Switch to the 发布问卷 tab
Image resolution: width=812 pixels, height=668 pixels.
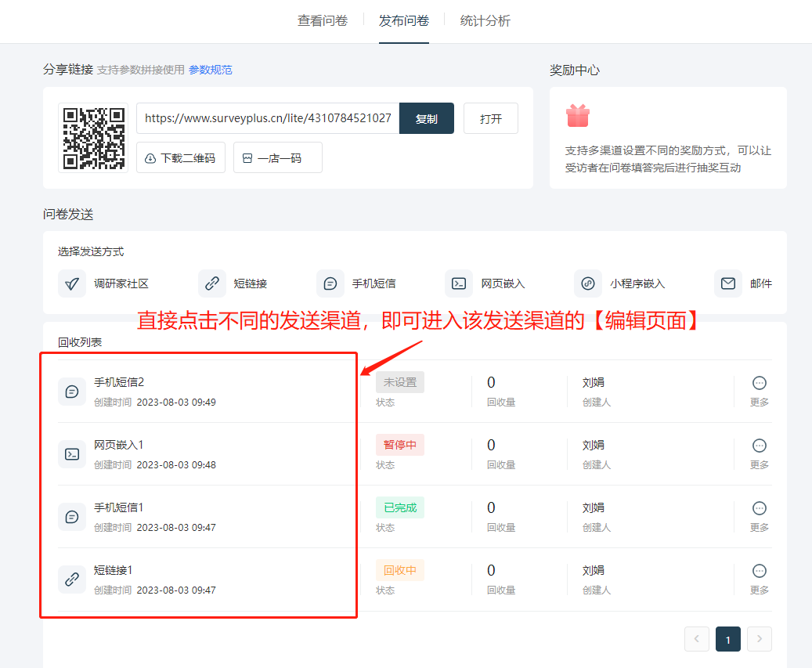(x=403, y=20)
